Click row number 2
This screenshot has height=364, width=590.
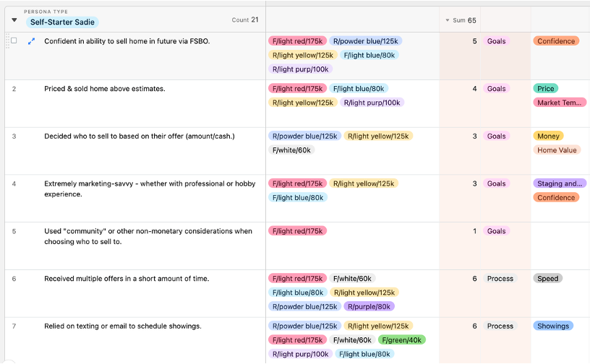click(14, 89)
